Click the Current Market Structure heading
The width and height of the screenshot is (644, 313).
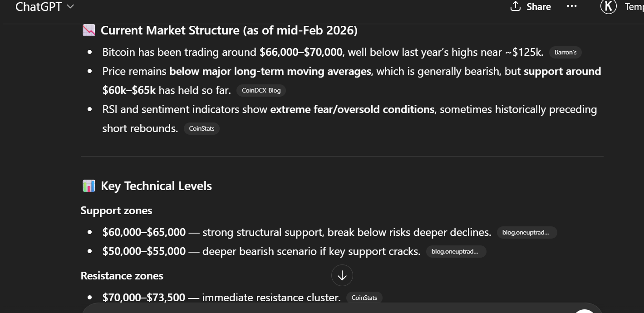click(229, 30)
